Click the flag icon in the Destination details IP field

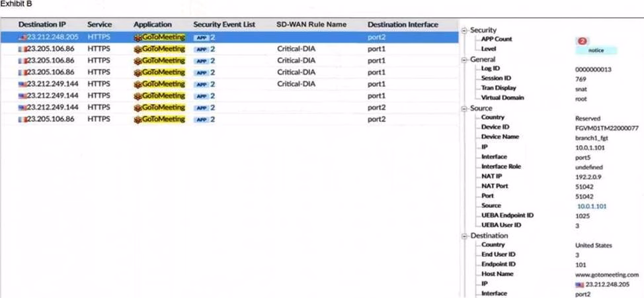580,283
